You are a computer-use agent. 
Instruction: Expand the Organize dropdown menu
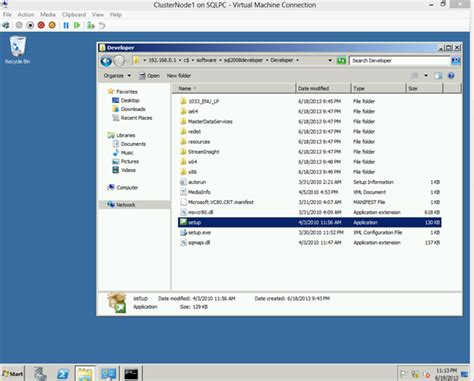click(117, 76)
